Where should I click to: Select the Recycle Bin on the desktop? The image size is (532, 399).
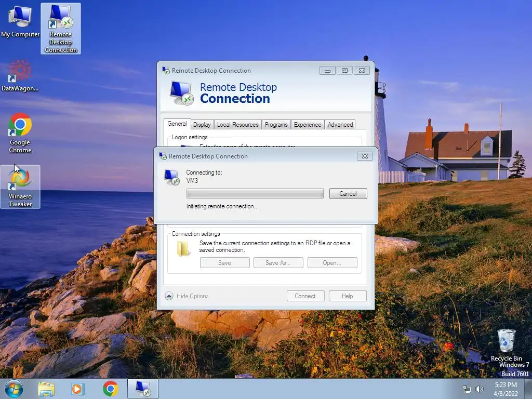pos(506,345)
